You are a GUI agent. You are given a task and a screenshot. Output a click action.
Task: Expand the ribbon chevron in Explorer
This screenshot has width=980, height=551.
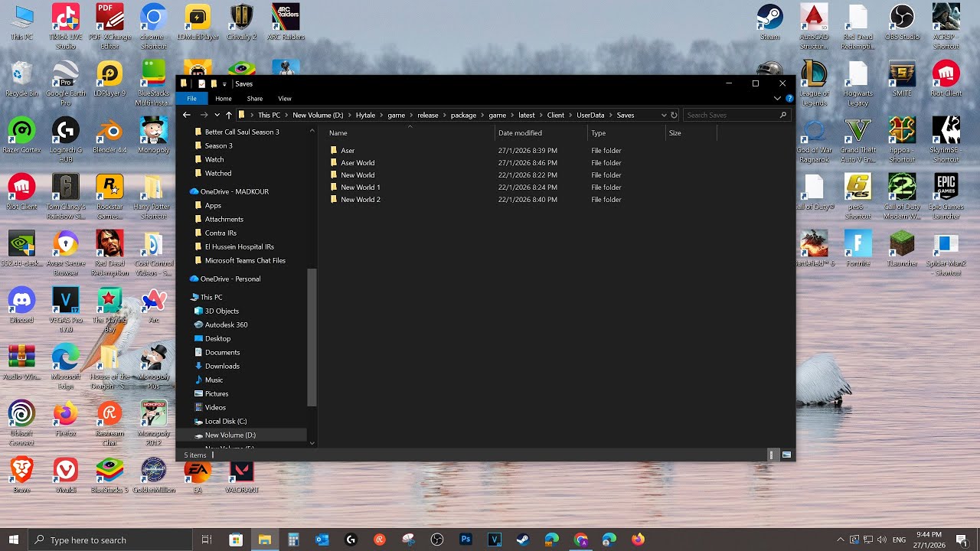(x=777, y=99)
